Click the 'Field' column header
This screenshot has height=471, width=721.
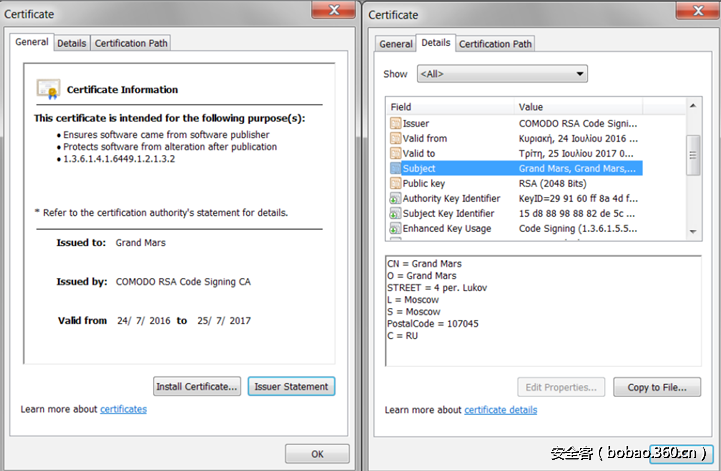[x=451, y=107]
